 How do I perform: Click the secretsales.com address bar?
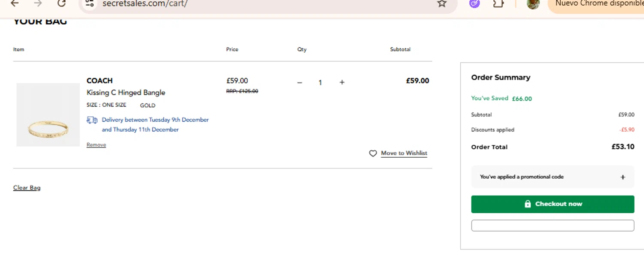(x=258, y=3)
